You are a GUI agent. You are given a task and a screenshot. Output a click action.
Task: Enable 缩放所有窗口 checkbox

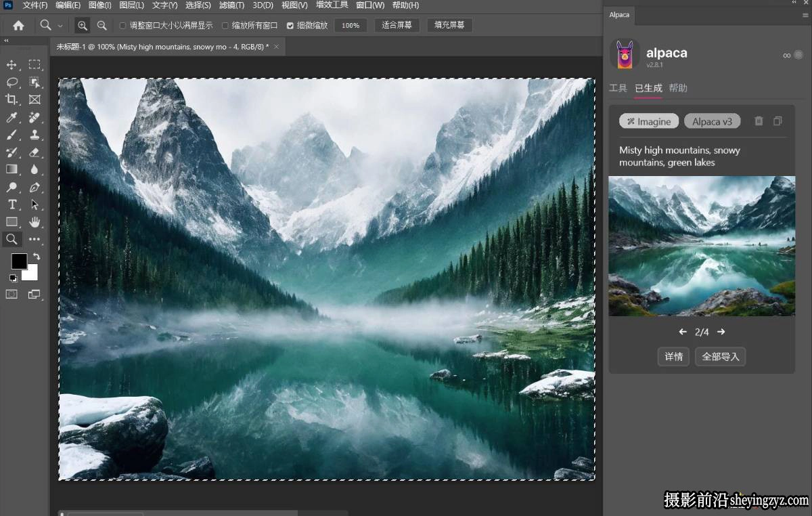point(225,26)
